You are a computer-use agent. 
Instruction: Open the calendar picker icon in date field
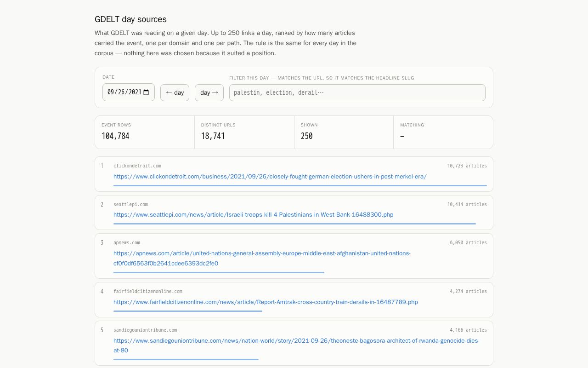pyautogui.click(x=146, y=92)
